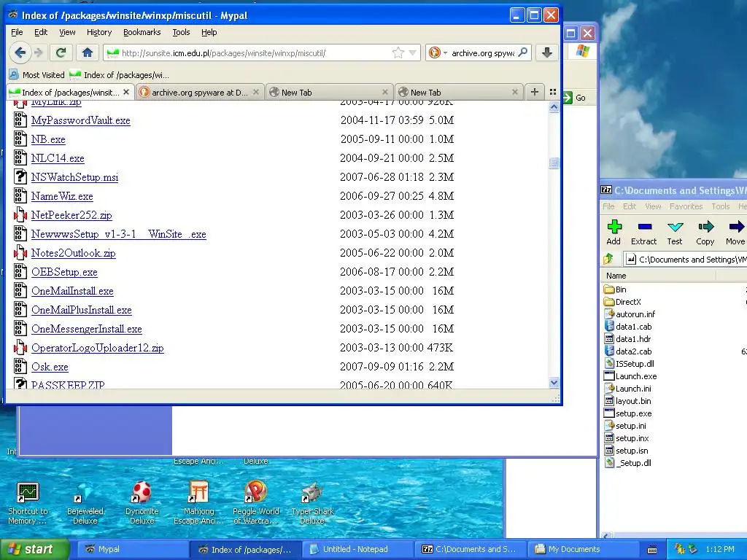Open the Notes2Outlook.zip link
This screenshot has width=747, height=560.
[x=74, y=253]
